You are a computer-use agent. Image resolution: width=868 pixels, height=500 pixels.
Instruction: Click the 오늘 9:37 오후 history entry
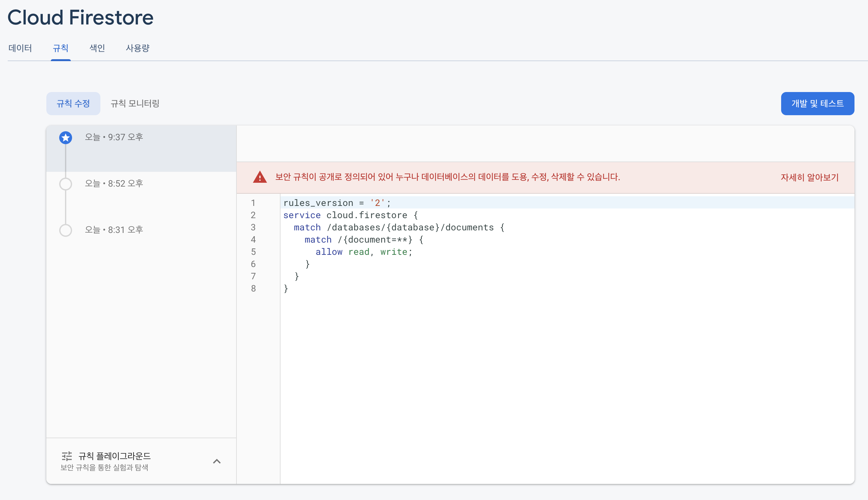click(114, 137)
